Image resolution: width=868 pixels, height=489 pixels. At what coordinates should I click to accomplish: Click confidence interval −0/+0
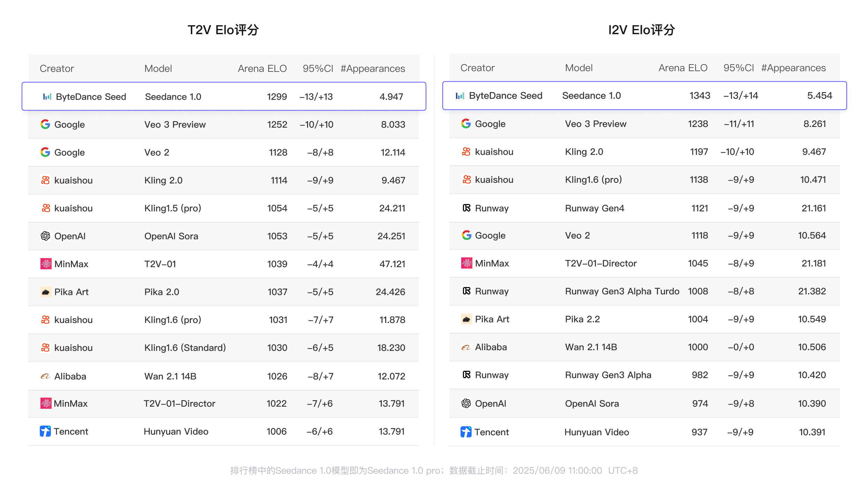coord(741,347)
